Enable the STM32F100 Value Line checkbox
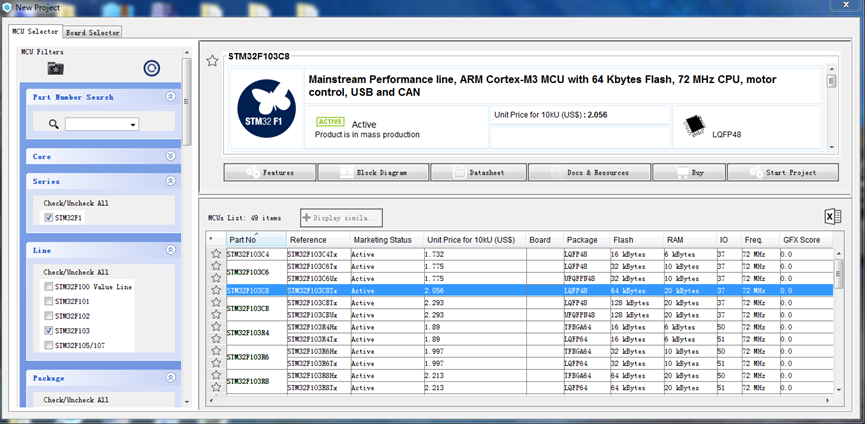This screenshot has height=424, width=865. (x=48, y=287)
